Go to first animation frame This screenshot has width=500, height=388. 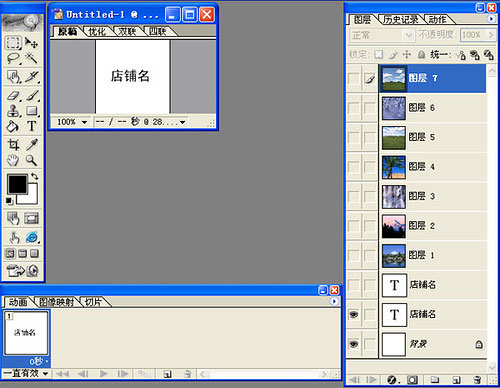(62, 374)
